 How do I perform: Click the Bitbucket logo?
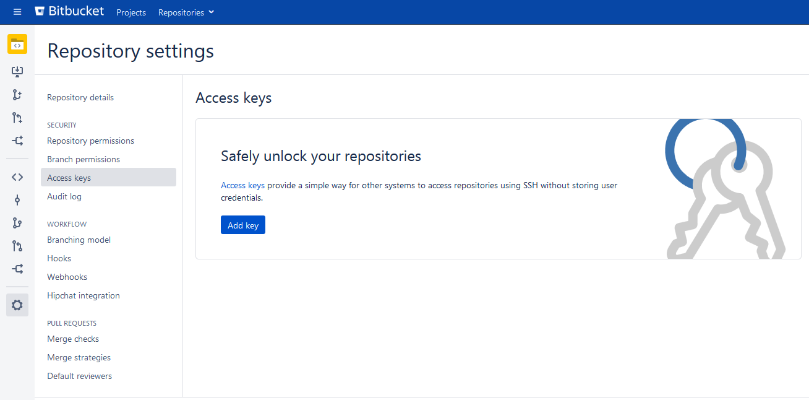[69, 11]
